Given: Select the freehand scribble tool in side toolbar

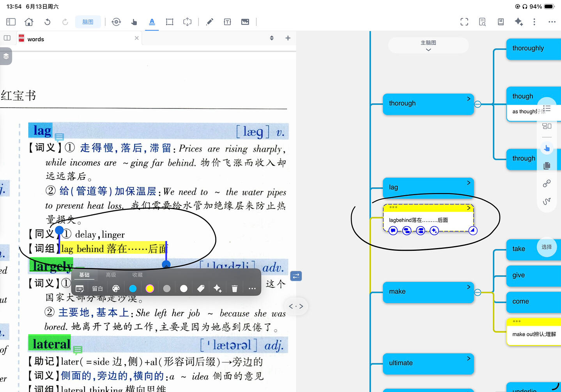Looking at the screenshot, I should [547, 201].
